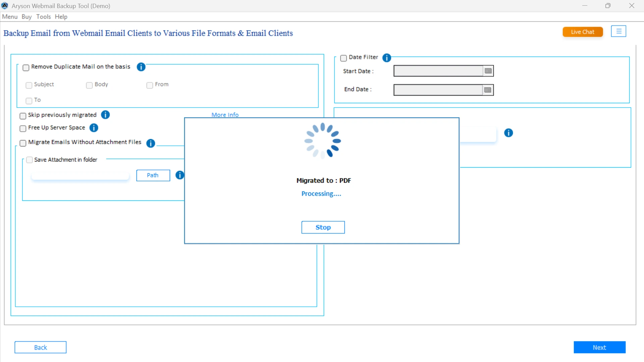
Task: Open the Help menu
Action: (61, 17)
